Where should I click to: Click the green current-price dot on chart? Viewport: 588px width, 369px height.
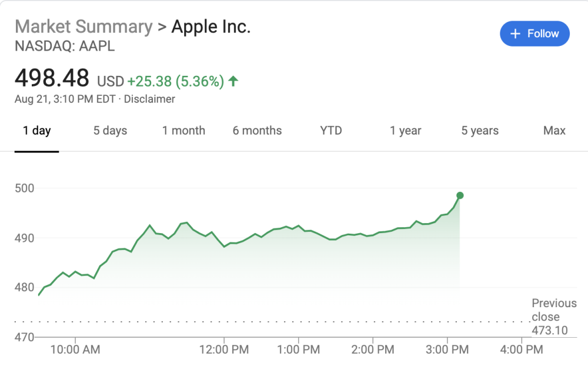pos(460,195)
